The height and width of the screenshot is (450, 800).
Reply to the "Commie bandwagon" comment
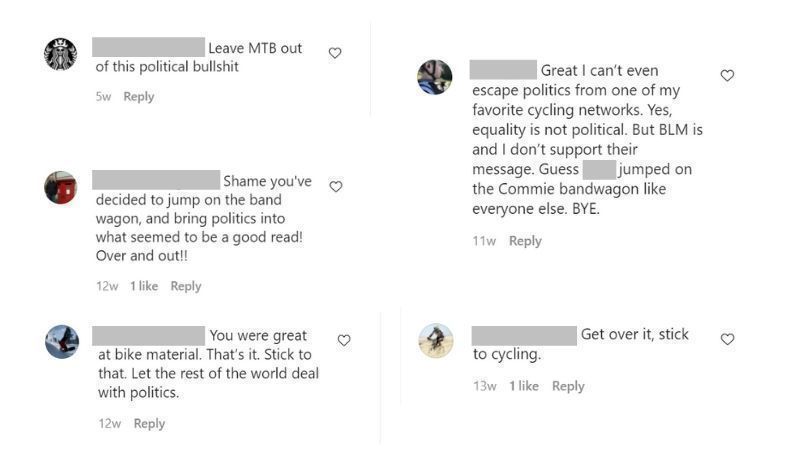525,241
